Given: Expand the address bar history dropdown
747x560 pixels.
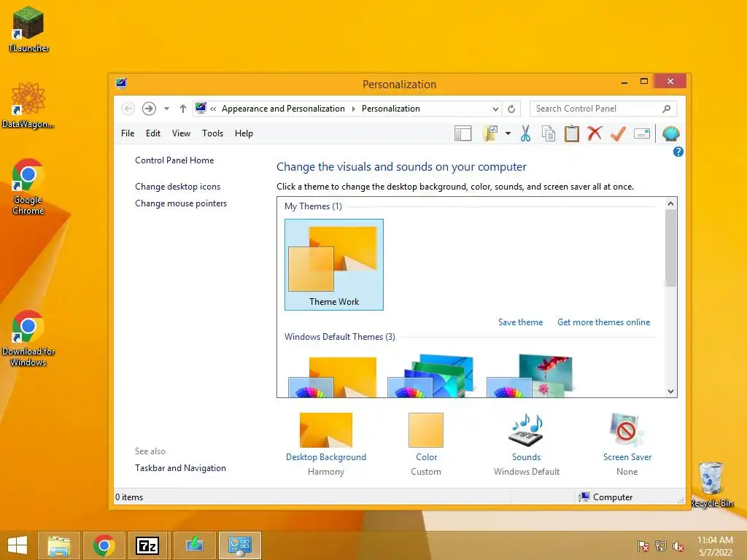Looking at the screenshot, I should click(x=495, y=109).
